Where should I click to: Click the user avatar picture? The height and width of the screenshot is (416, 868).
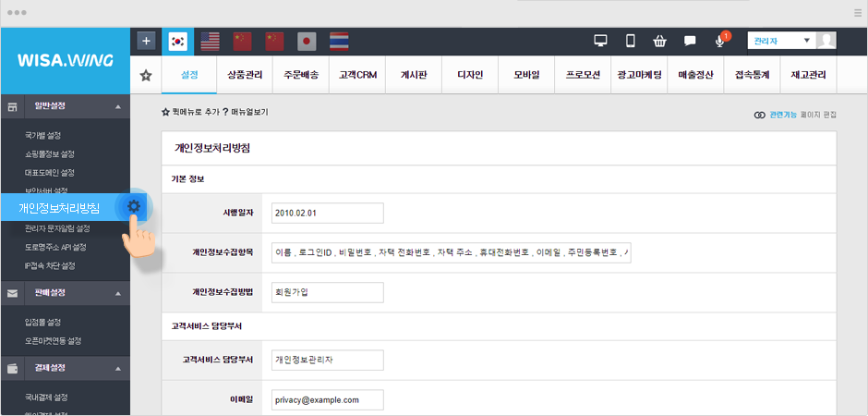click(826, 41)
